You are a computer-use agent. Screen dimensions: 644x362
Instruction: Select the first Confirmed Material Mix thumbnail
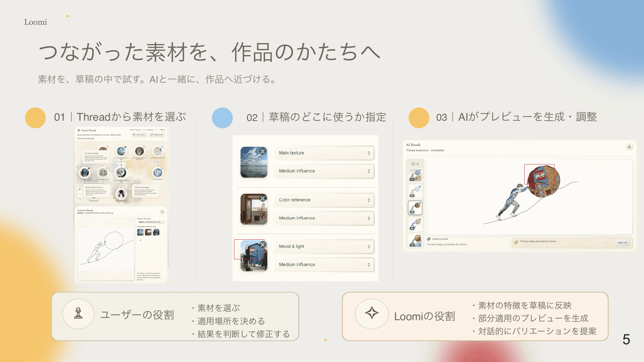point(140,232)
